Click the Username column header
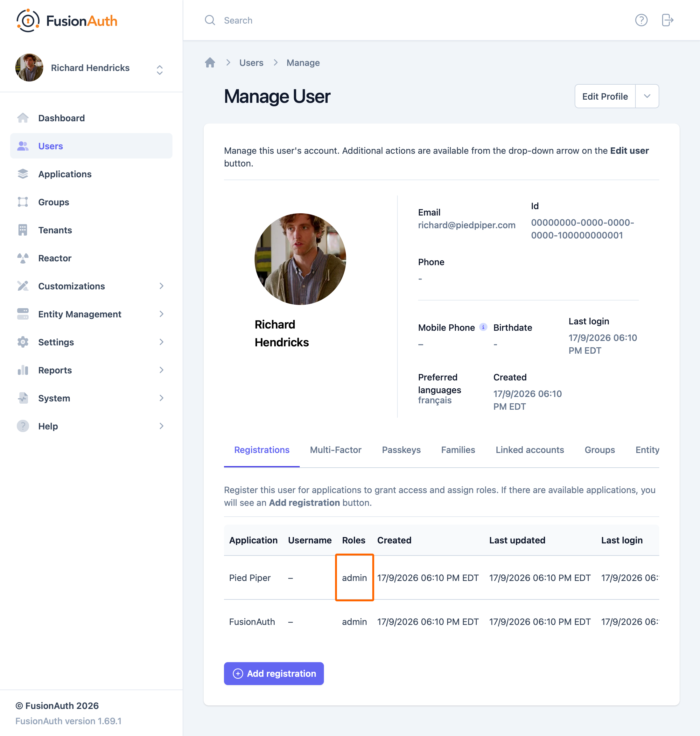The height and width of the screenshot is (736, 700). pyautogui.click(x=310, y=540)
